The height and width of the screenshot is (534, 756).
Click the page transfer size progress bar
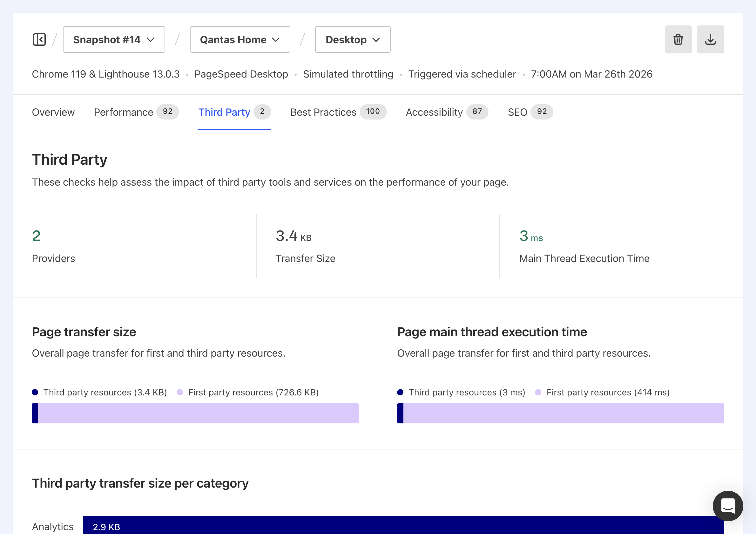[x=195, y=413]
